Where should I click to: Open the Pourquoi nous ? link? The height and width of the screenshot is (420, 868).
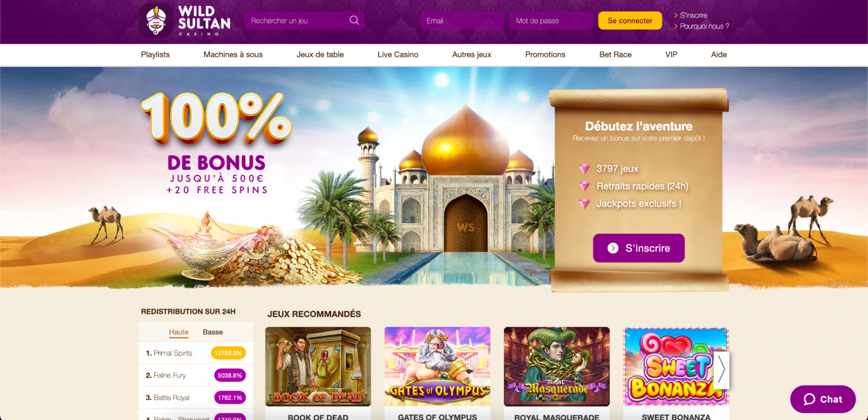[704, 26]
